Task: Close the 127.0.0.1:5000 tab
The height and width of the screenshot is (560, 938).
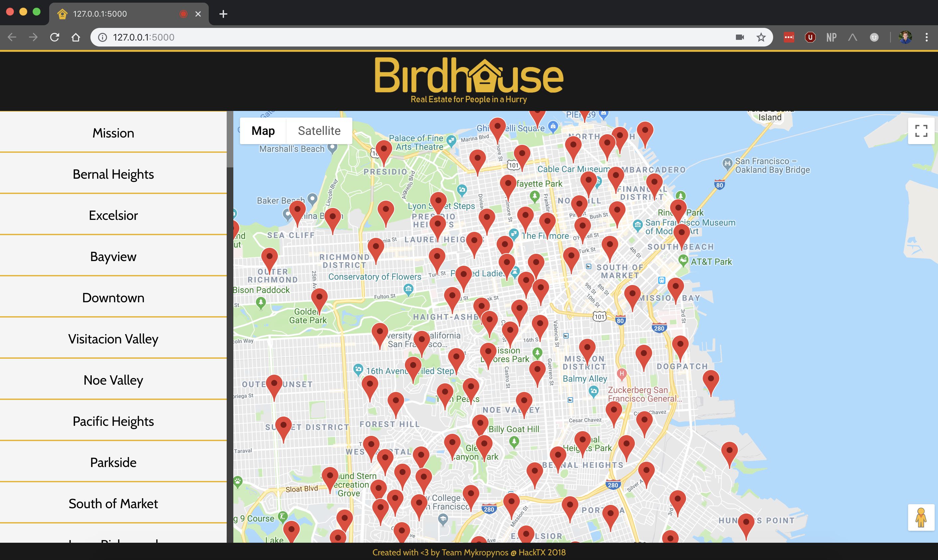Action: click(198, 14)
